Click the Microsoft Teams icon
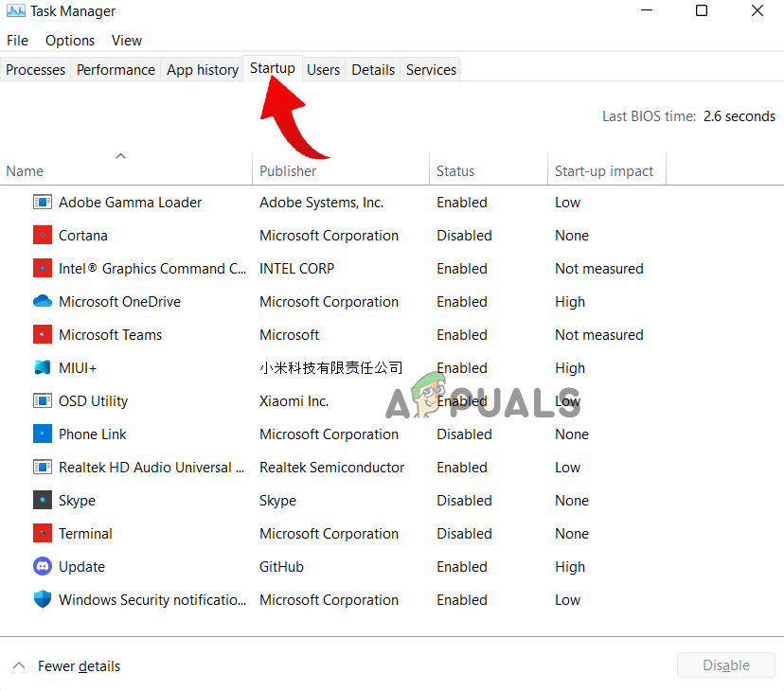 [43, 334]
